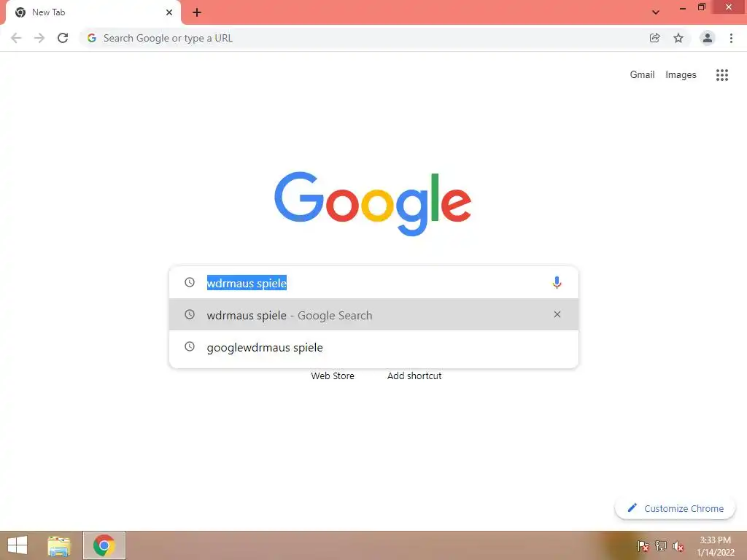Minimize the Chrome window

tap(683, 7)
